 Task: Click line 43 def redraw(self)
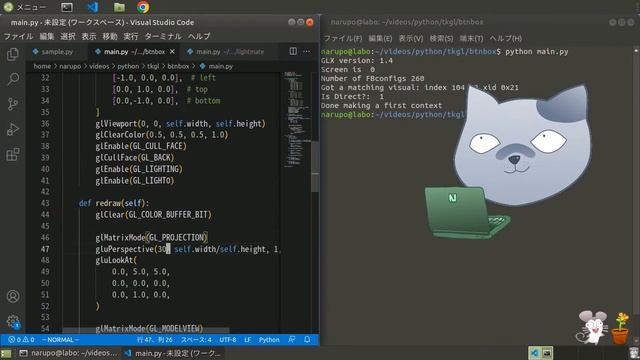[114, 203]
